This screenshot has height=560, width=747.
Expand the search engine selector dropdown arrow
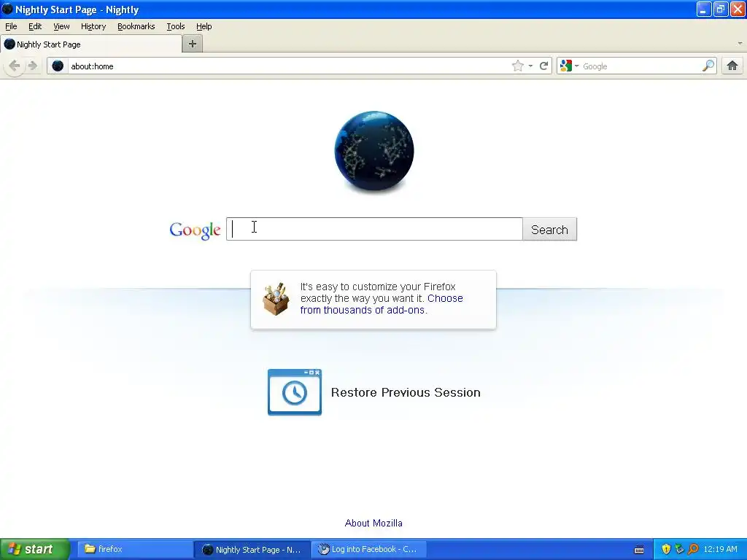coord(576,66)
